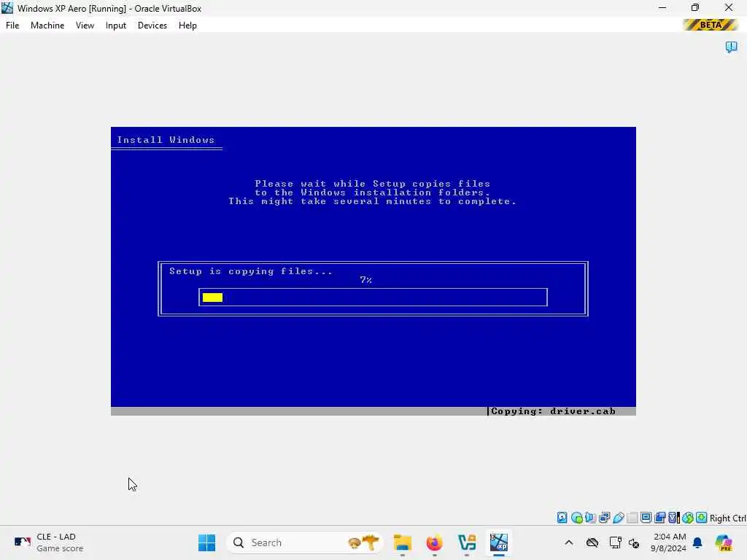Click the hard disk activity status icon
This screenshot has height=560, width=747.
pyautogui.click(x=562, y=518)
